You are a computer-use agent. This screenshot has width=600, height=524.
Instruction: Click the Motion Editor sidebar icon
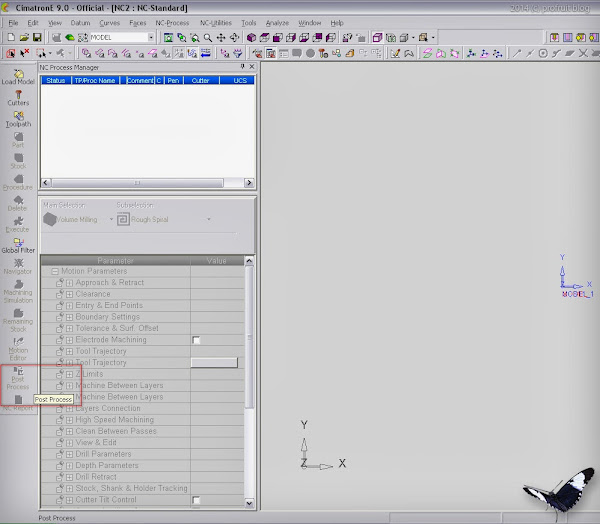coord(18,349)
